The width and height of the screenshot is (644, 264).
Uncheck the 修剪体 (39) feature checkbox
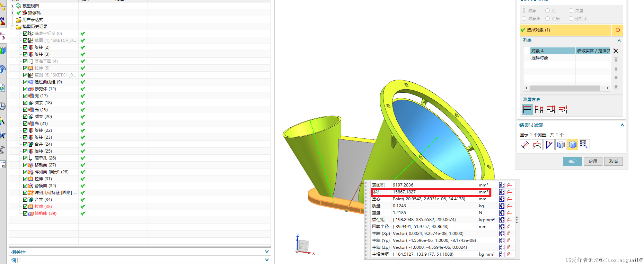tap(25, 213)
